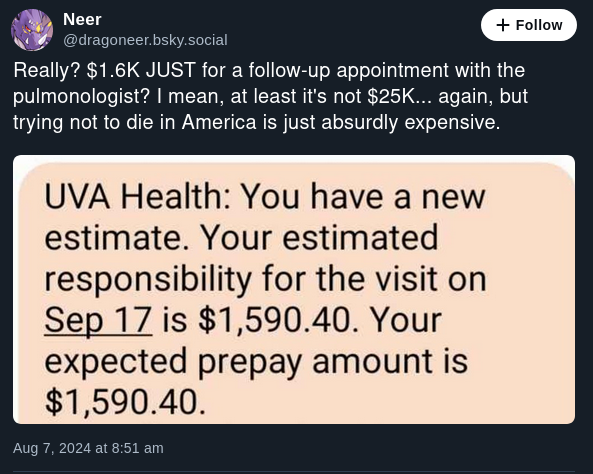Click the underlined Sep 17 date
593x474 pixels.
(98, 320)
